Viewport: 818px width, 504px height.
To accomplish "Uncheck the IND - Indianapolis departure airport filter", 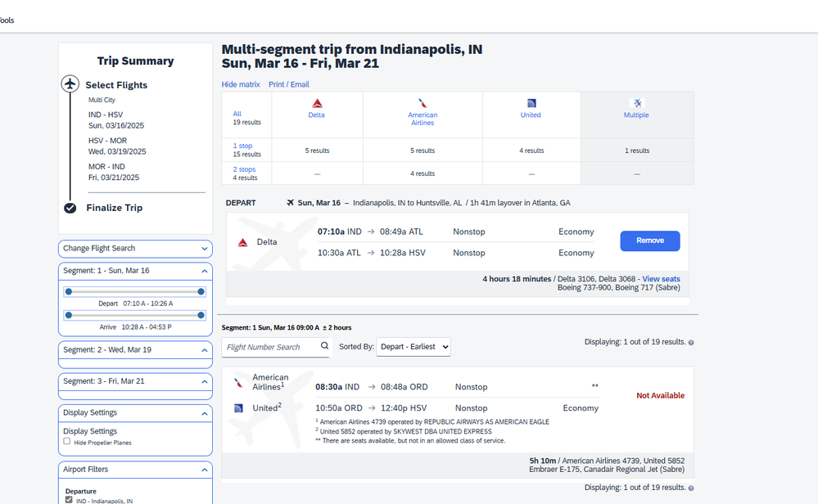I will (x=69, y=500).
